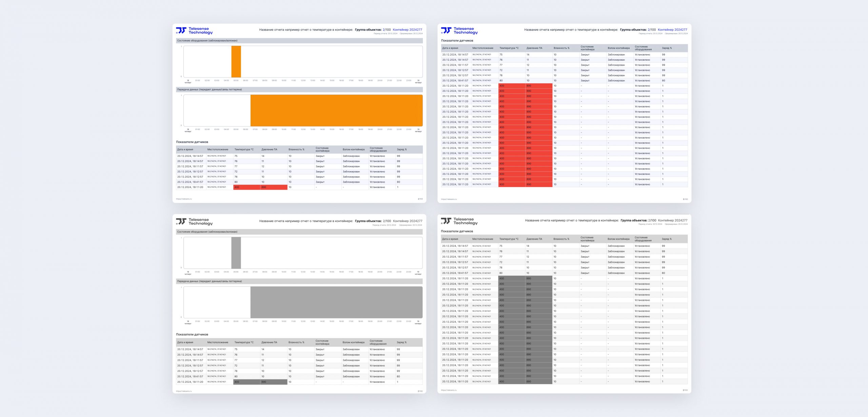The width and height of the screenshot is (868, 417).
Task: Select narrow orange bar in Состояние оборудования chart
Action: [x=236, y=62]
